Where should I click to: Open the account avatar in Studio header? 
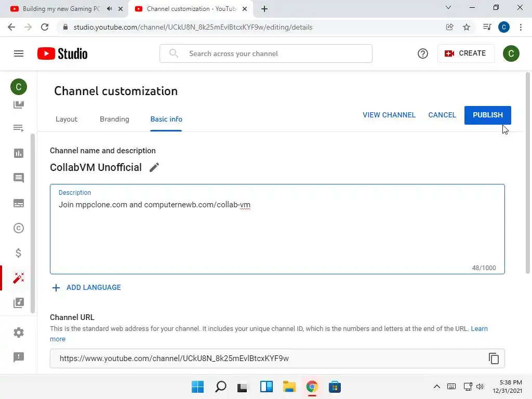pos(511,54)
